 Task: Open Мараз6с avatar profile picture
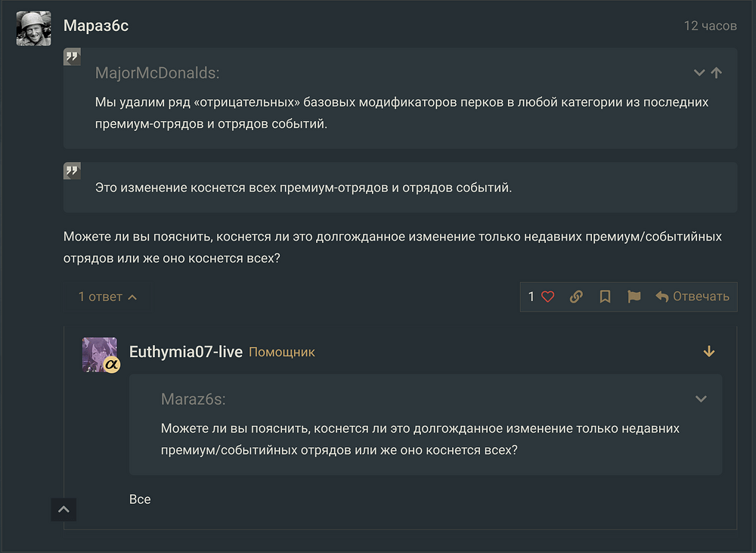click(34, 29)
